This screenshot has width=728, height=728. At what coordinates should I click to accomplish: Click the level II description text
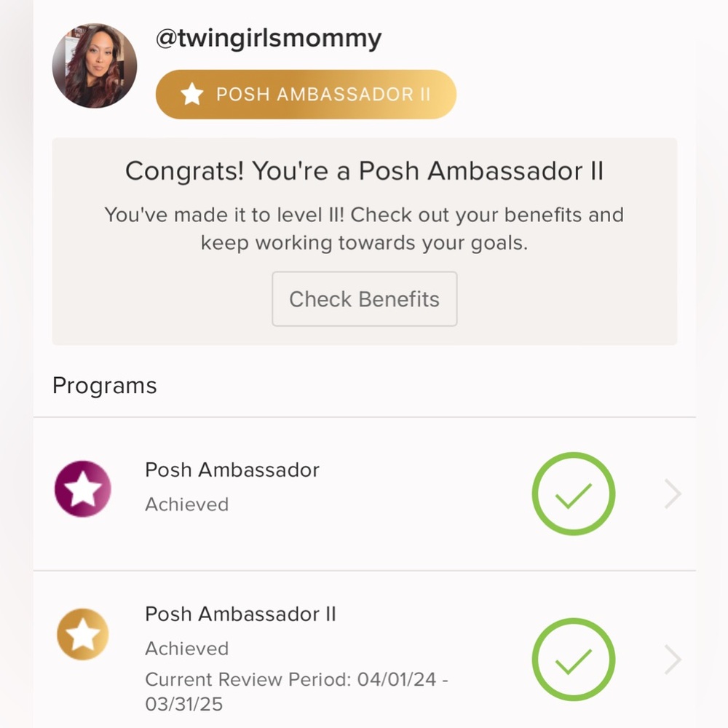(364, 229)
